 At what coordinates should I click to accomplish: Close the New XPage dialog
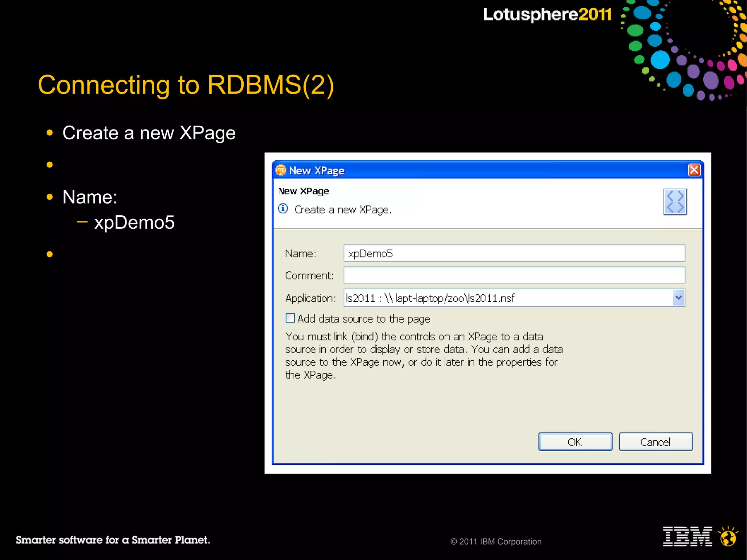tap(694, 170)
